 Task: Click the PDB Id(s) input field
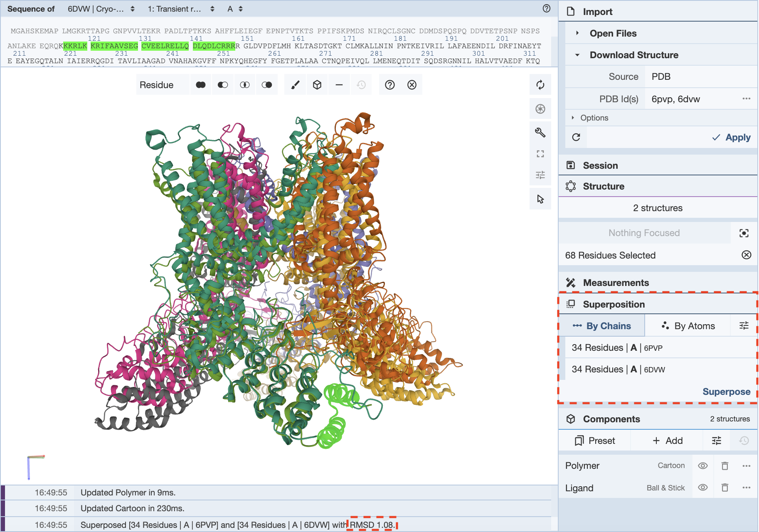(694, 99)
